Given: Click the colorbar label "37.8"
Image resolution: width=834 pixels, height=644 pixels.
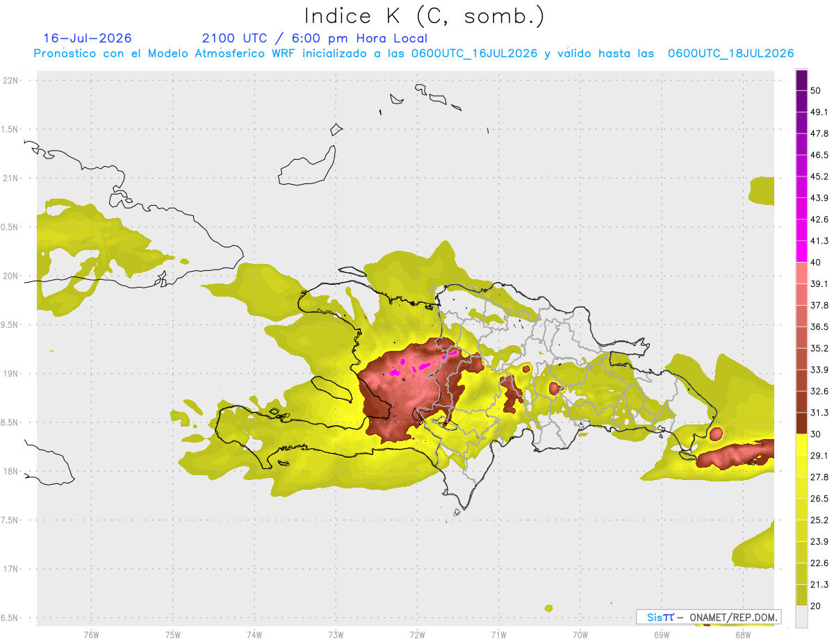Looking at the screenshot, I should tap(819, 305).
